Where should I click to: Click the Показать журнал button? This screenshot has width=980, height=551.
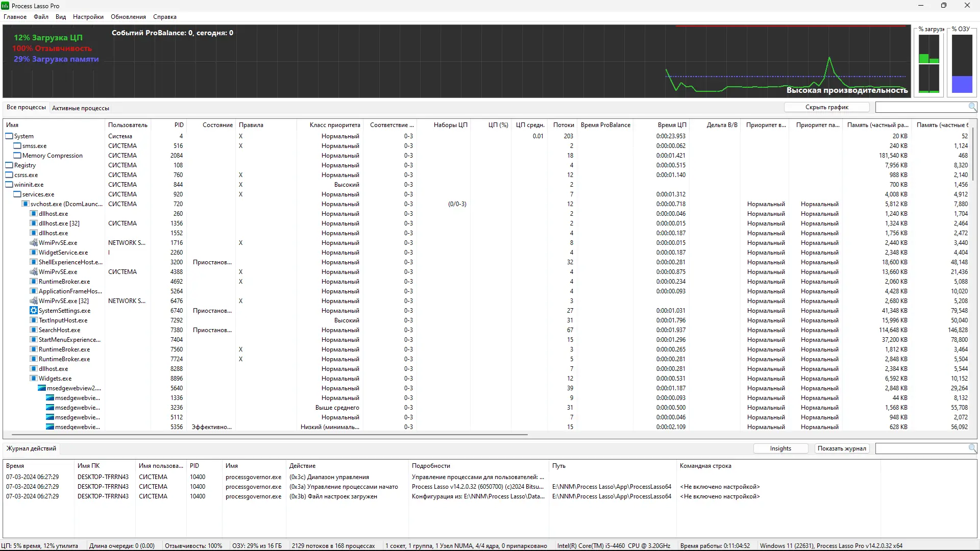(842, 448)
